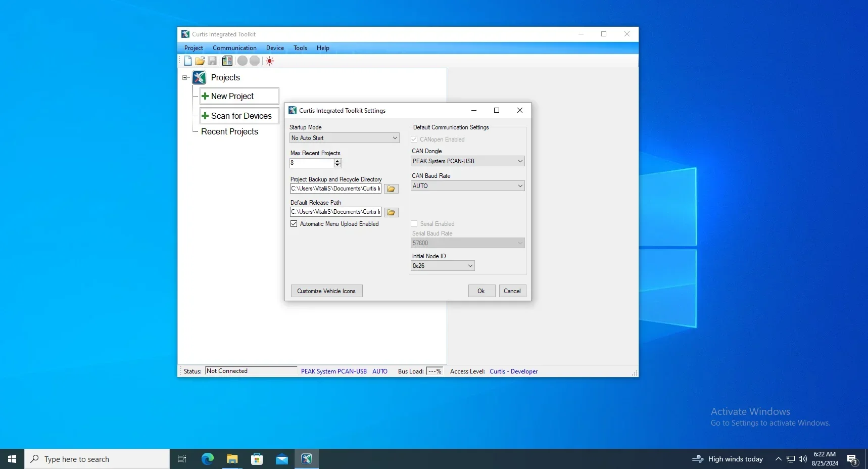Viewport: 868px width, 469px height.
Task: Open Microsoft Edge from the taskbar
Action: click(207, 459)
